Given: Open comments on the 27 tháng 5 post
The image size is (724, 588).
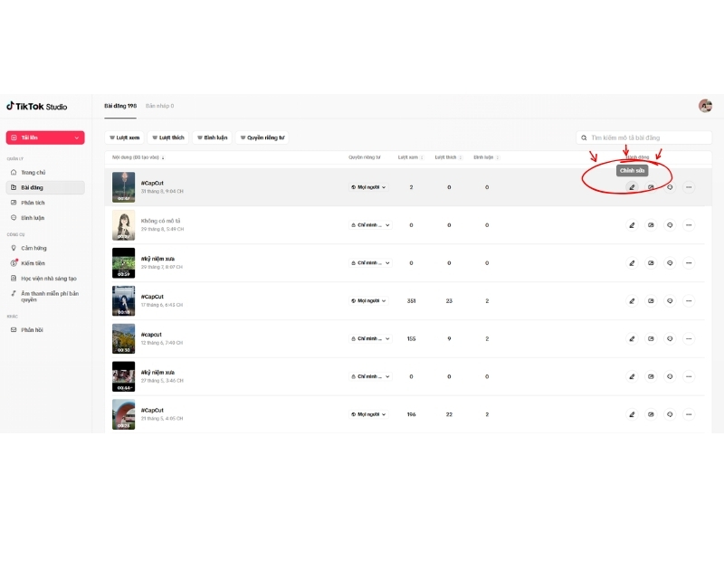Looking at the screenshot, I should [x=670, y=376].
